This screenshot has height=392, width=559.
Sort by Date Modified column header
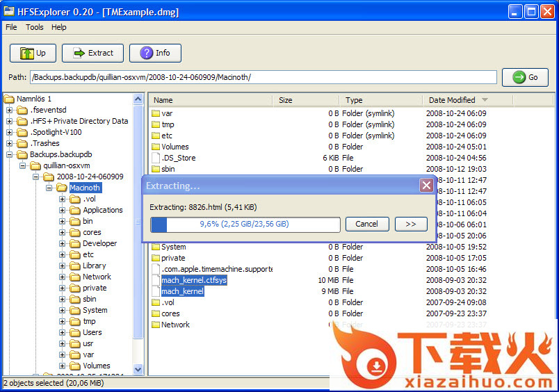pos(452,100)
